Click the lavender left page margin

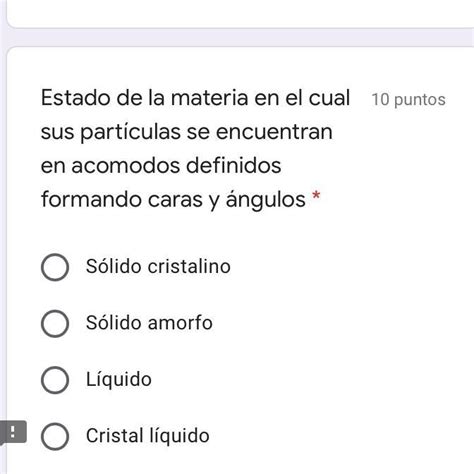(x=3, y=233)
